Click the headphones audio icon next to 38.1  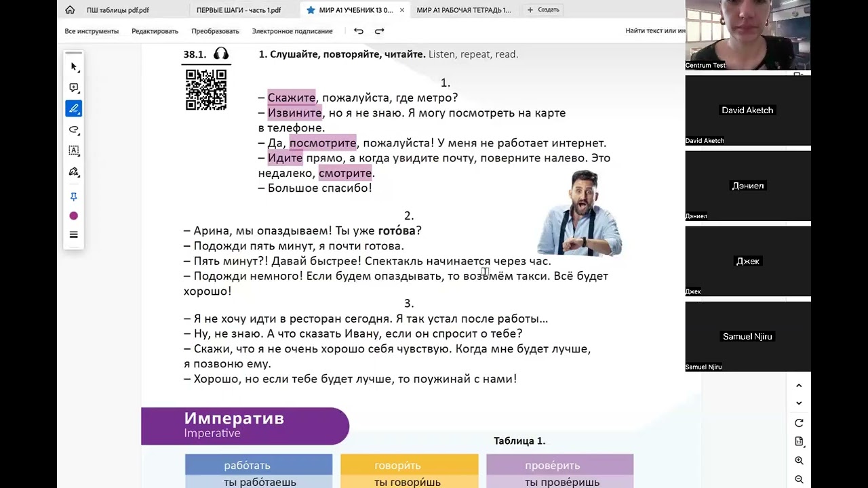[221, 54]
